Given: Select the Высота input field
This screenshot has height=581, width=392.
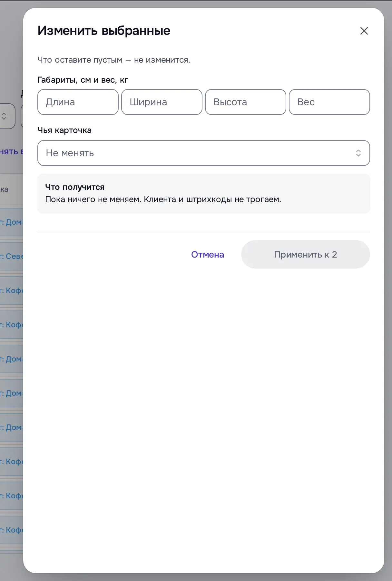Looking at the screenshot, I should pos(246,102).
